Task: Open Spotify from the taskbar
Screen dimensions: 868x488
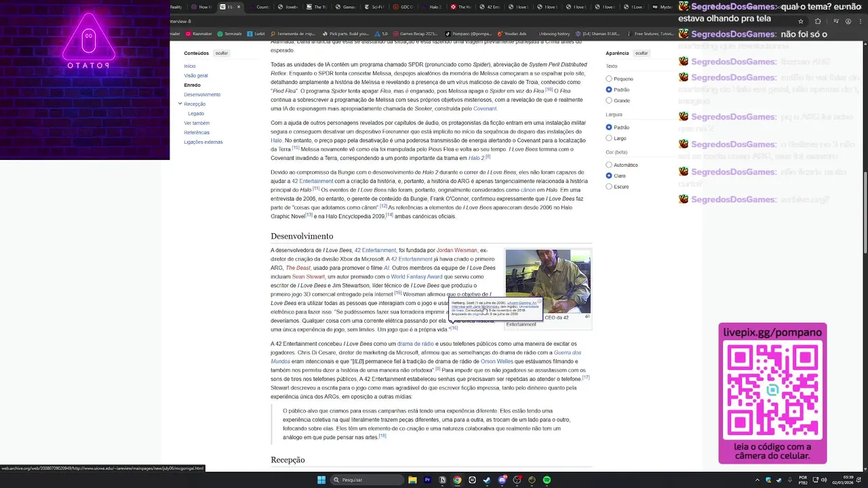Action: click(547, 480)
